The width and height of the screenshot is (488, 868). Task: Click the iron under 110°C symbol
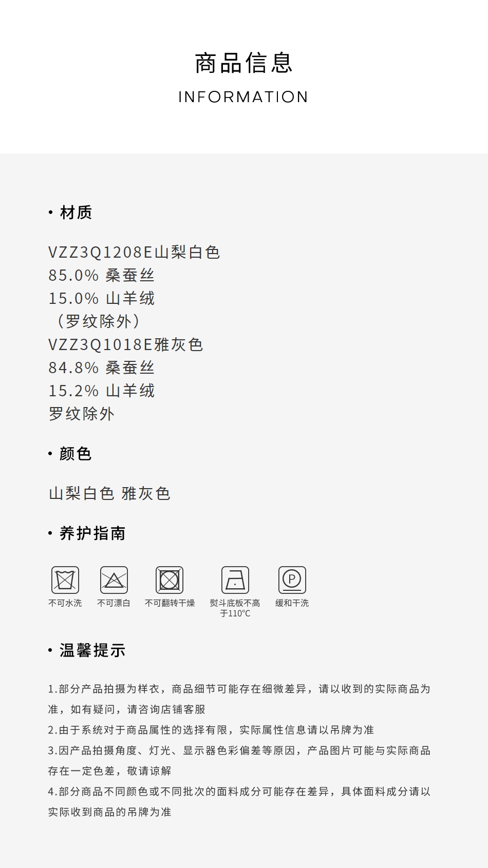pyautogui.click(x=235, y=580)
